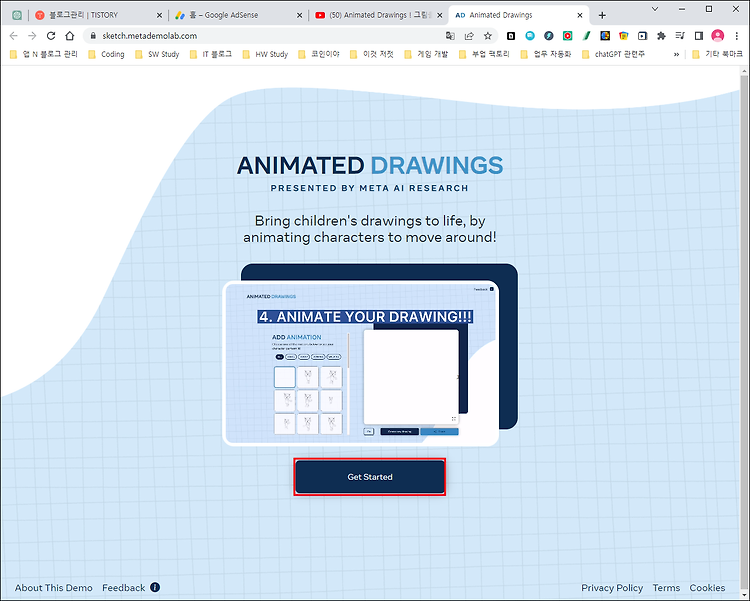Toggle the browser side panel
This screenshot has height=601, width=750.
pos(699,36)
